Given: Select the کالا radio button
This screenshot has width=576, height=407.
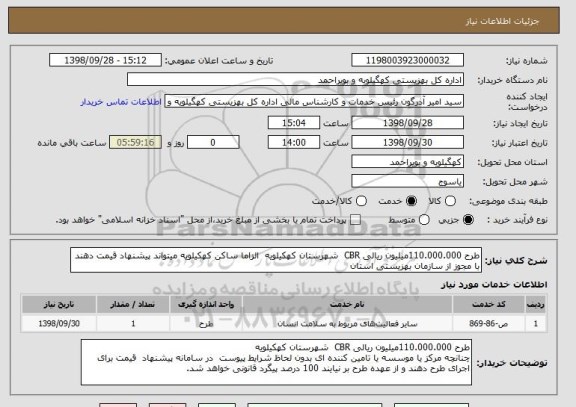Looking at the screenshot, I should click(x=450, y=201).
